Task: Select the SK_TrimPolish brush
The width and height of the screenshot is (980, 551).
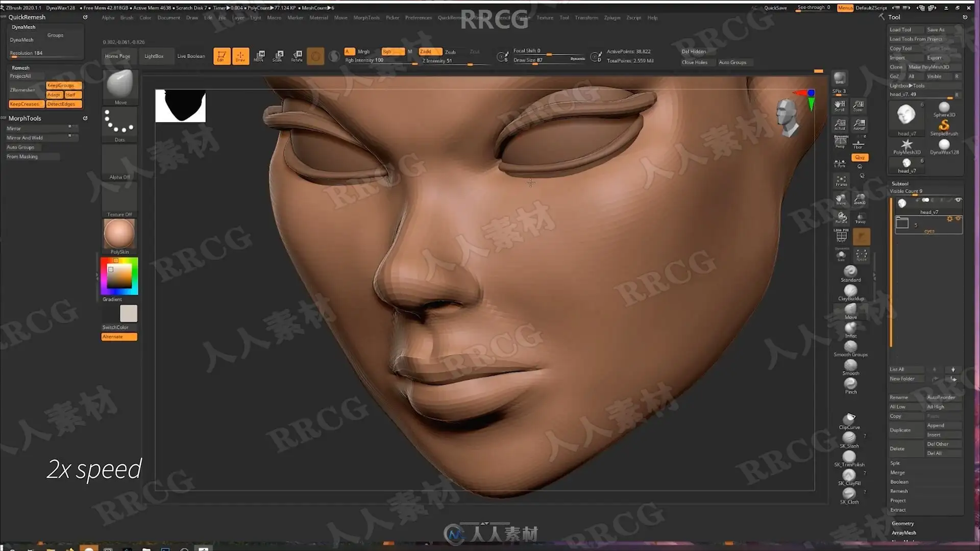Action: point(849,459)
